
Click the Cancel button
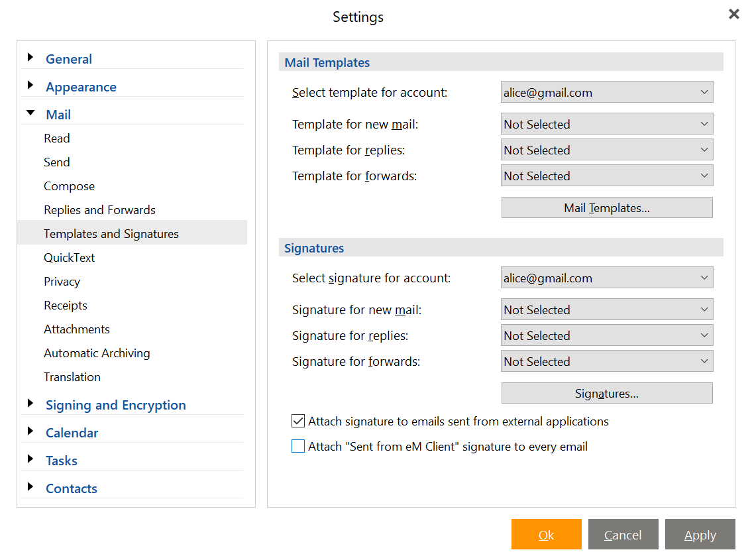(623, 534)
